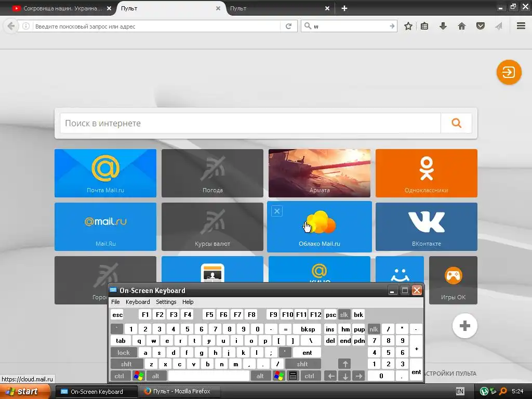This screenshot has width=532, height=399.
Task: Open the Mail.Ru tile
Action: click(x=105, y=227)
